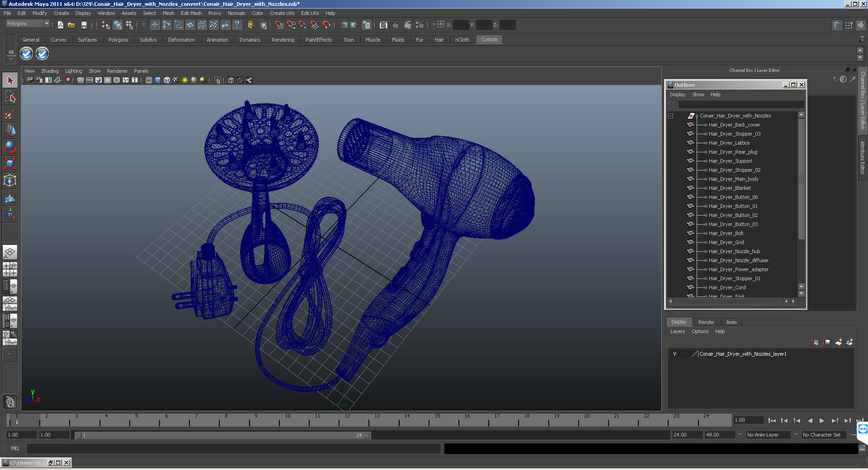Viewport: 868px width, 470px height.
Task: Click snap to curves magnet icon
Action: coord(291,25)
